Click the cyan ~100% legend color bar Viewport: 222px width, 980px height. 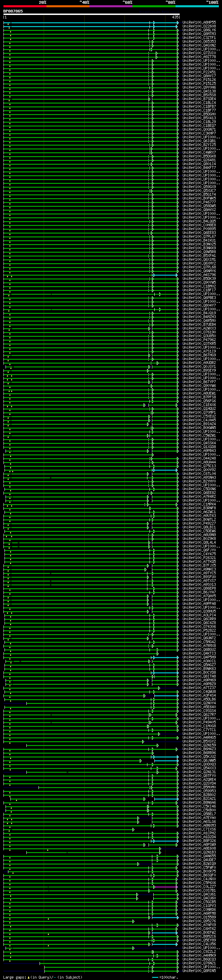[x=197, y=6]
